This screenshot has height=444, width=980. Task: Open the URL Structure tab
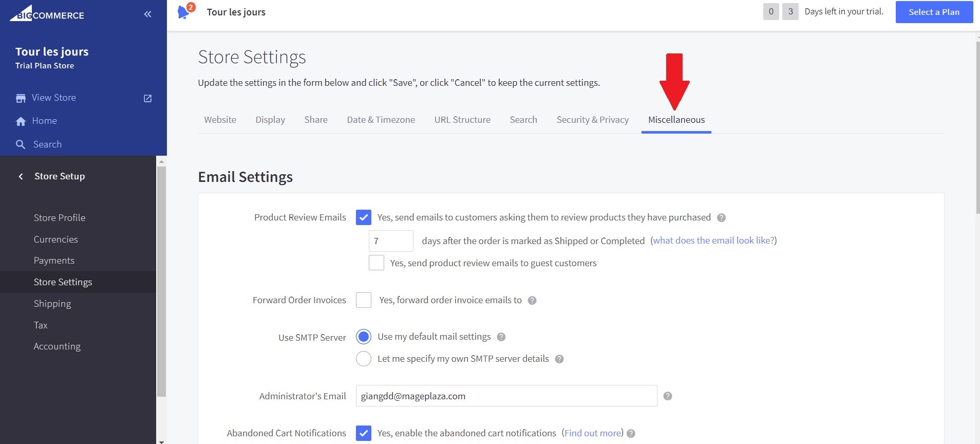(462, 120)
